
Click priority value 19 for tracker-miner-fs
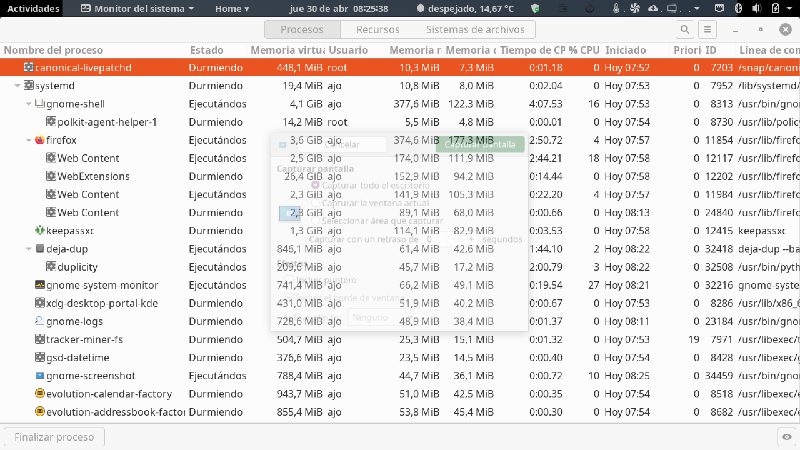[x=693, y=339]
